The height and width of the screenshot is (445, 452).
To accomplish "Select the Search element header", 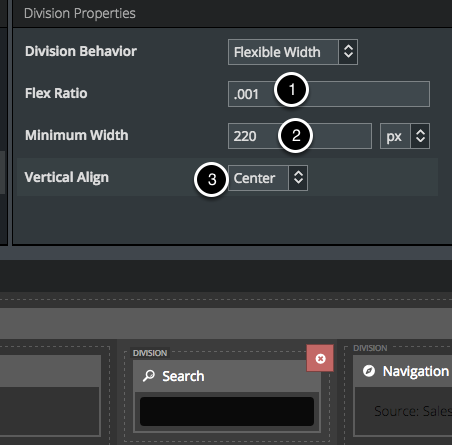I will (227, 376).
